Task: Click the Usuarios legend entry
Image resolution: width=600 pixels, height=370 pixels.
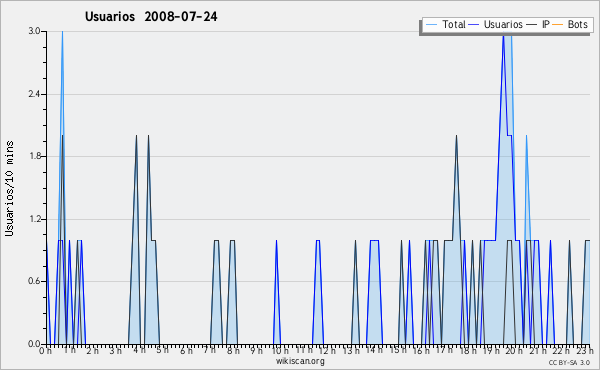Action: 496,24
